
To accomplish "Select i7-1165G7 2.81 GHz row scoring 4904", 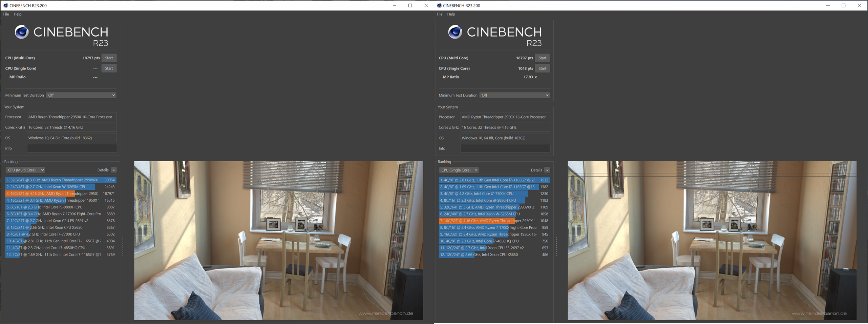I will tap(61, 241).
